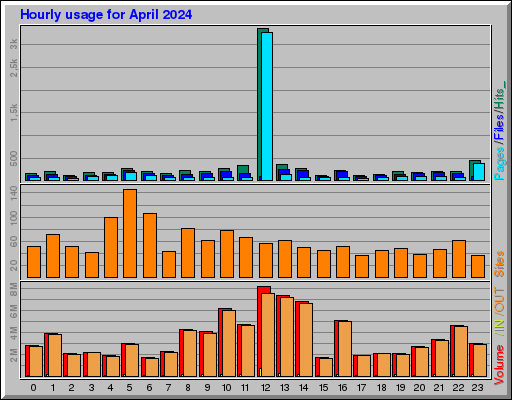Select hour 10 volume bar
512x400 pixels.
(227, 343)
